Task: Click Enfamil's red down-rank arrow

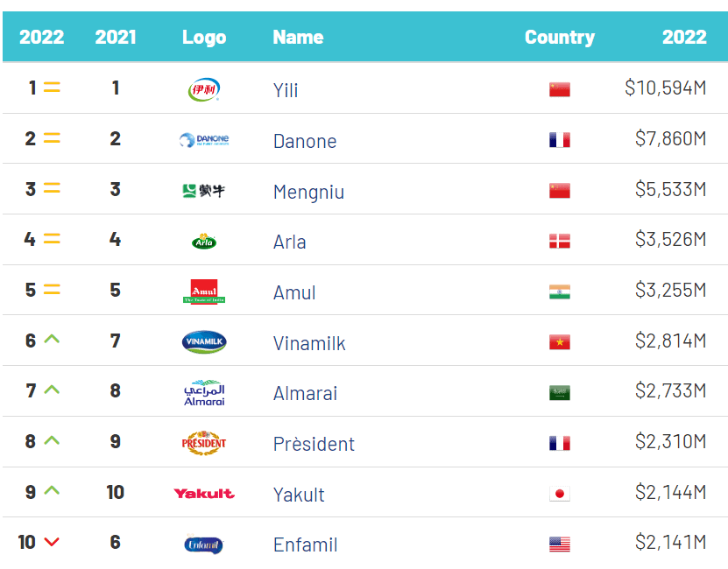Action: coord(52,542)
